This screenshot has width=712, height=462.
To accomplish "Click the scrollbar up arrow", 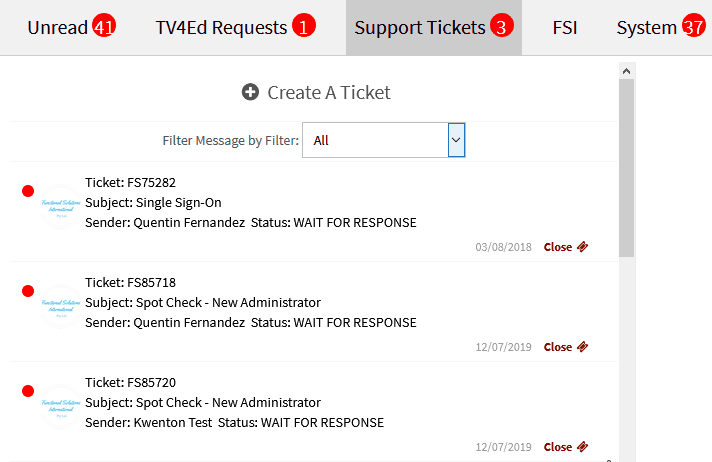I will point(627,71).
